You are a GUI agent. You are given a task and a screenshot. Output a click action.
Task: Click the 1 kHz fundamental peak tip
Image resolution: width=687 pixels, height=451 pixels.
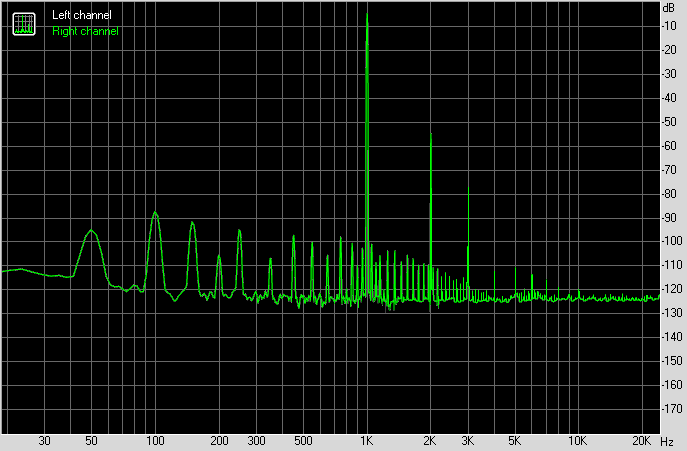[367, 14]
